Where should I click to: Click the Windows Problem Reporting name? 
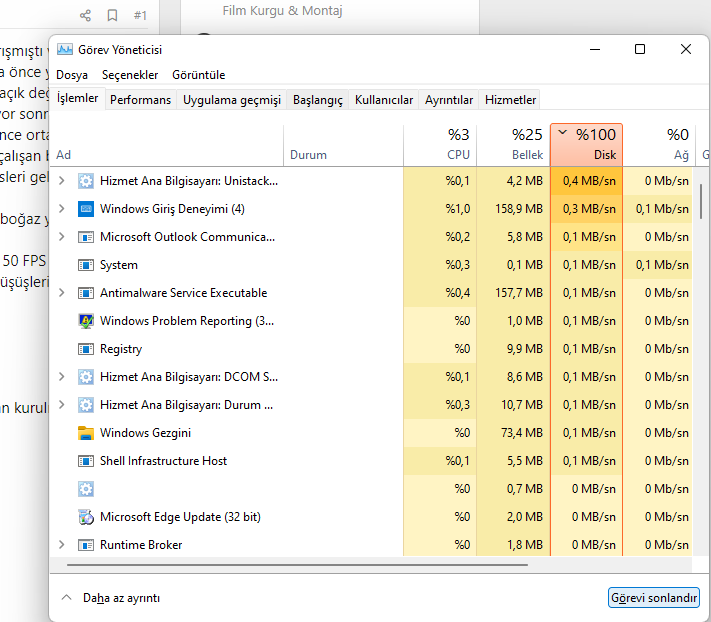(x=186, y=321)
